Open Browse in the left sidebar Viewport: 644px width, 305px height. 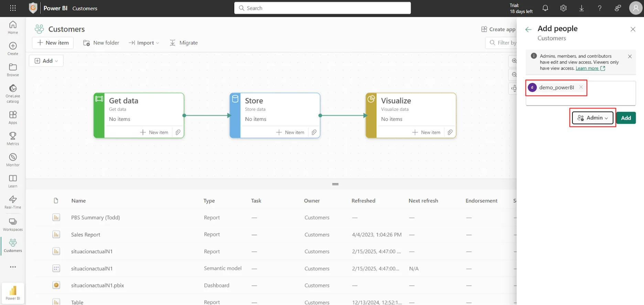[x=13, y=70]
